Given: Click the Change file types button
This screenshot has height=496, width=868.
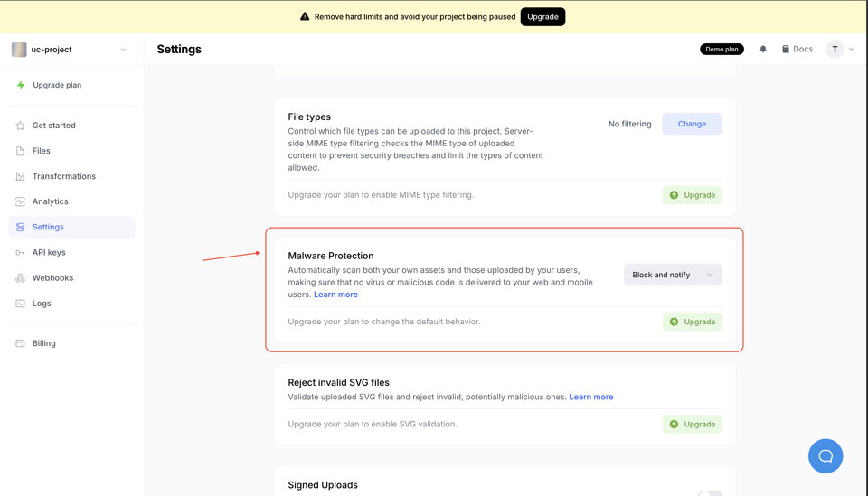Looking at the screenshot, I should [x=692, y=124].
